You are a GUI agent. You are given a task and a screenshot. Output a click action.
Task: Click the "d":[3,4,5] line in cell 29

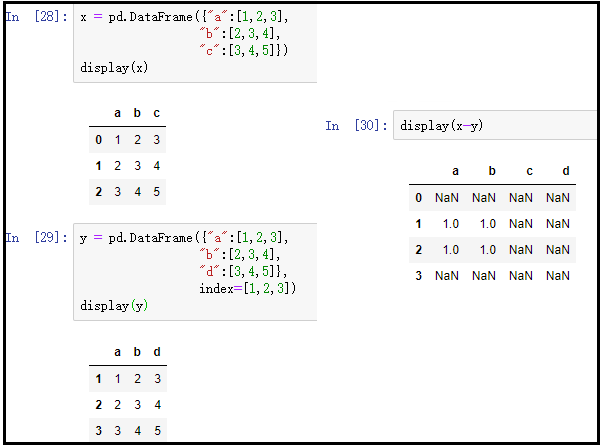[x=243, y=271]
